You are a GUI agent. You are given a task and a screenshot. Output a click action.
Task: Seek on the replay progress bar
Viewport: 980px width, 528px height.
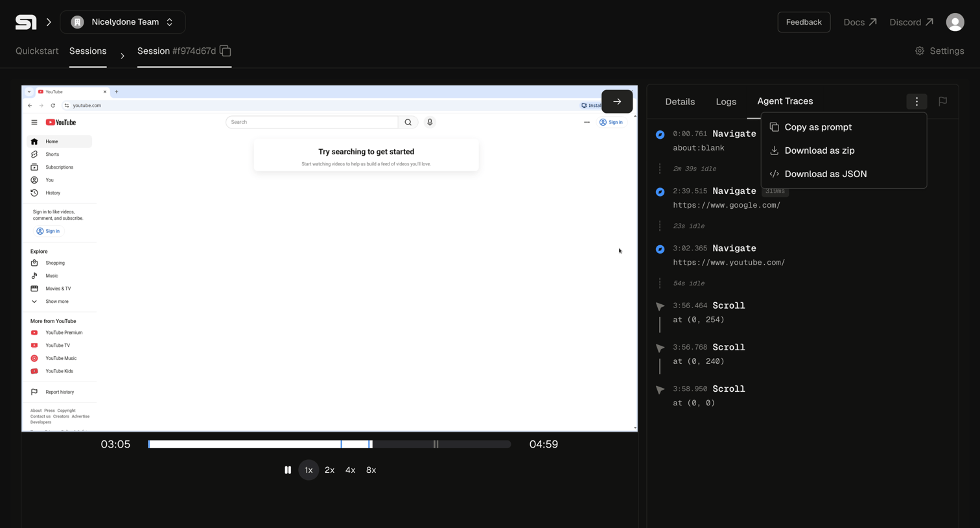pyautogui.click(x=329, y=444)
